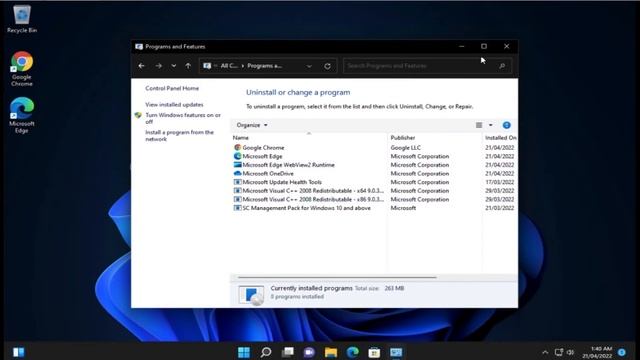Open Google Chrome desktop shortcut

click(x=22, y=69)
